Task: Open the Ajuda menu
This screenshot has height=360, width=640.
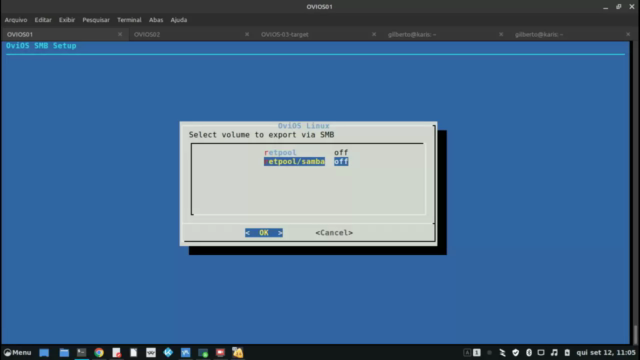Action: (179, 20)
